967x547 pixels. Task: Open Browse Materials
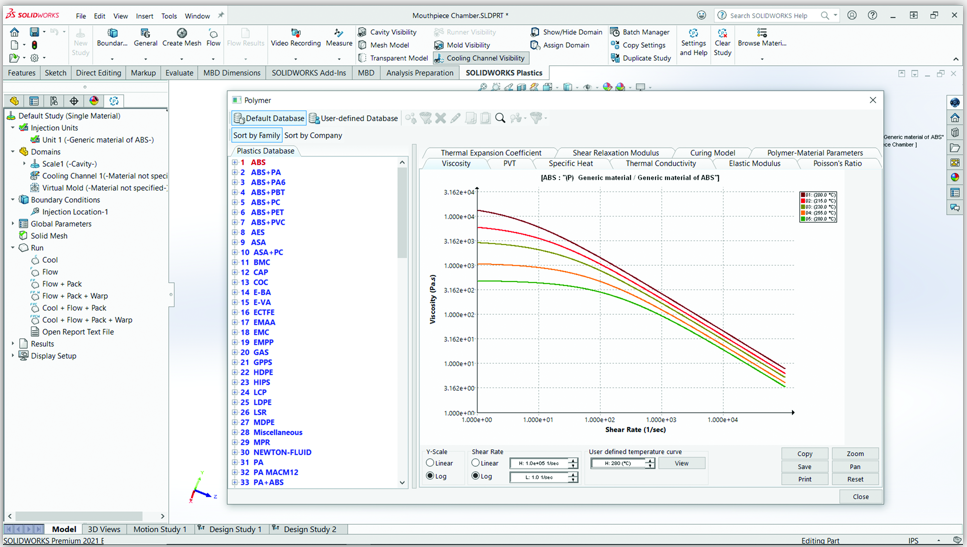coord(762,38)
